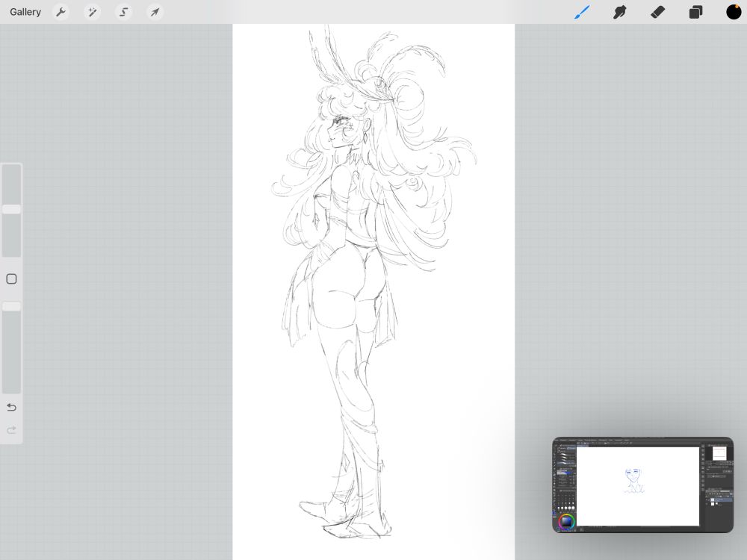Tap the square Modify button on sidebar
Screen dimensions: 747x560
tap(11, 279)
